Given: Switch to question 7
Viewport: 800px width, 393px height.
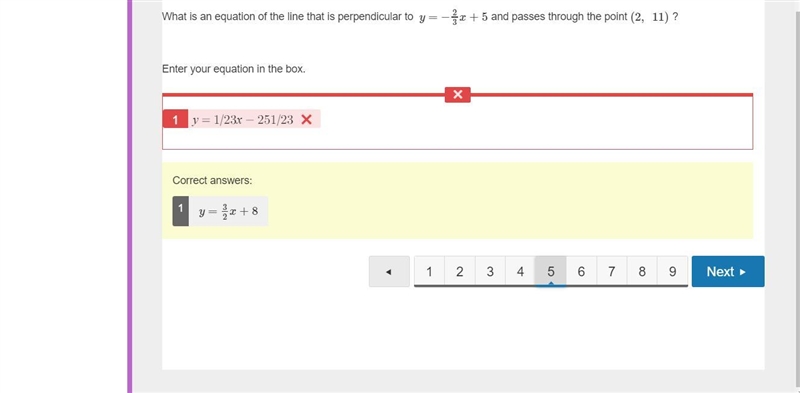Looking at the screenshot, I should (611, 272).
